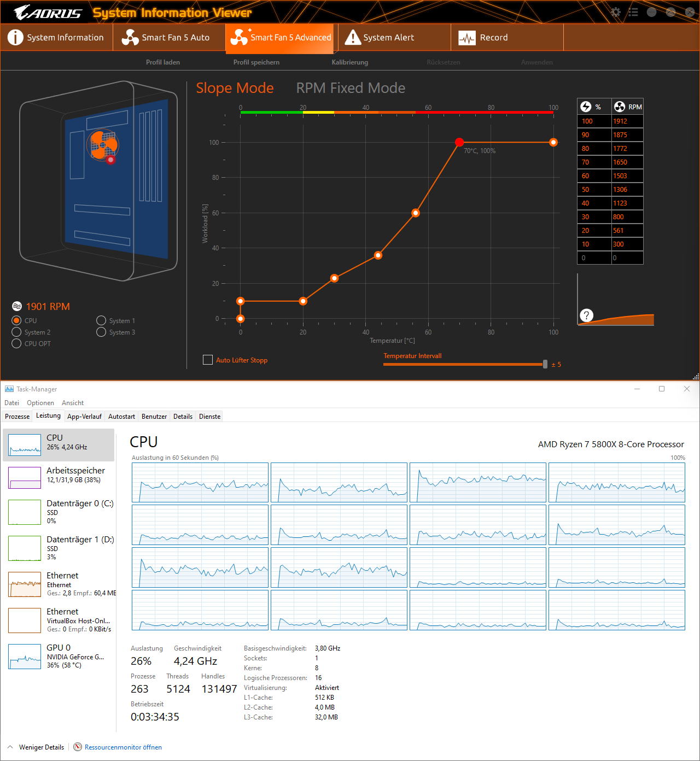Switch to the Benutzer tab
The height and width of the screenshot is (761, 700).
coord(154,417)
